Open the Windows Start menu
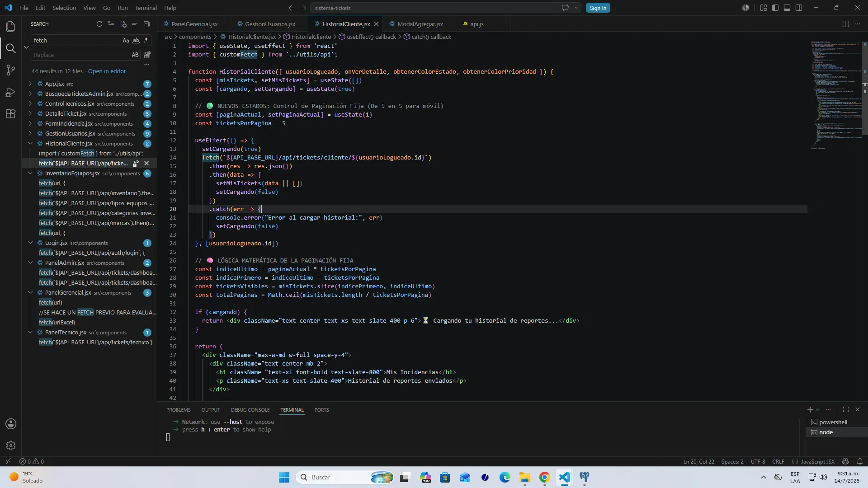The height and width of the screenshot is (488, 868). pos(284,477)
